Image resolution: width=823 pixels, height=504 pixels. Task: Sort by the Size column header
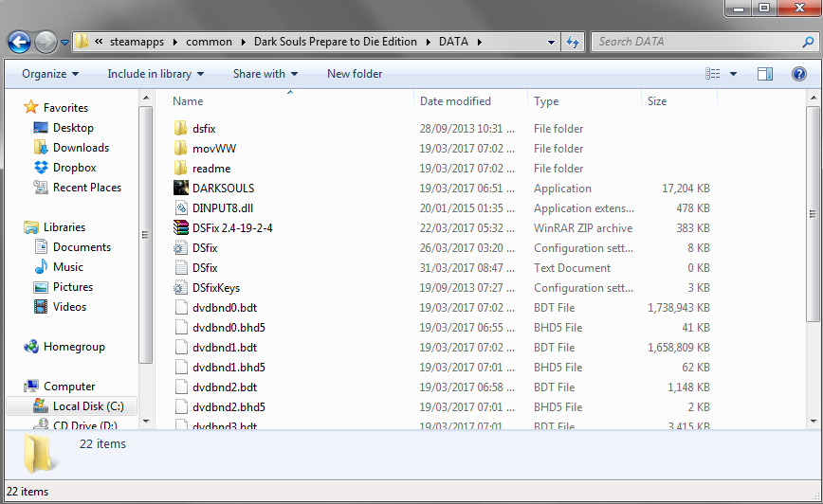point(657,101)
